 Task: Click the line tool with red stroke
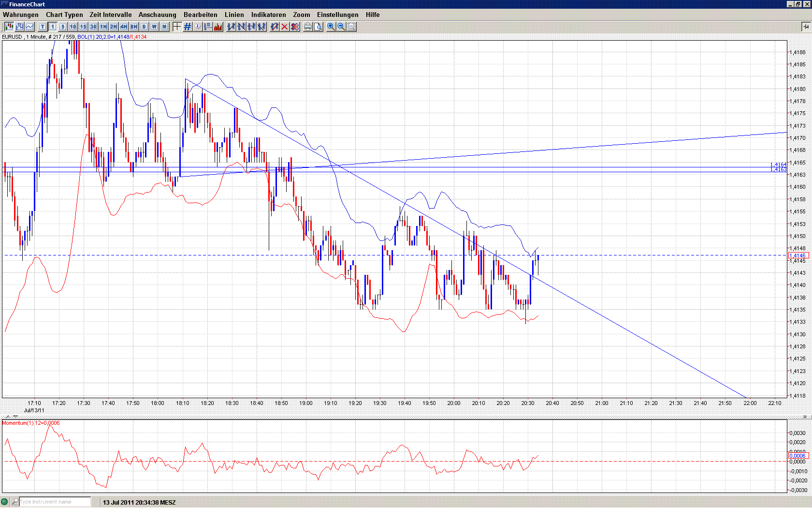click(x=275, y=27)
